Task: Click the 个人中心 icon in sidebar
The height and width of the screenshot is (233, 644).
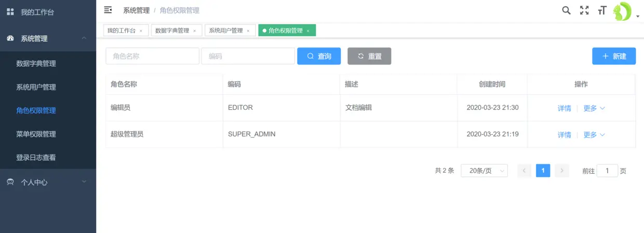Action: tap(10, 182)
